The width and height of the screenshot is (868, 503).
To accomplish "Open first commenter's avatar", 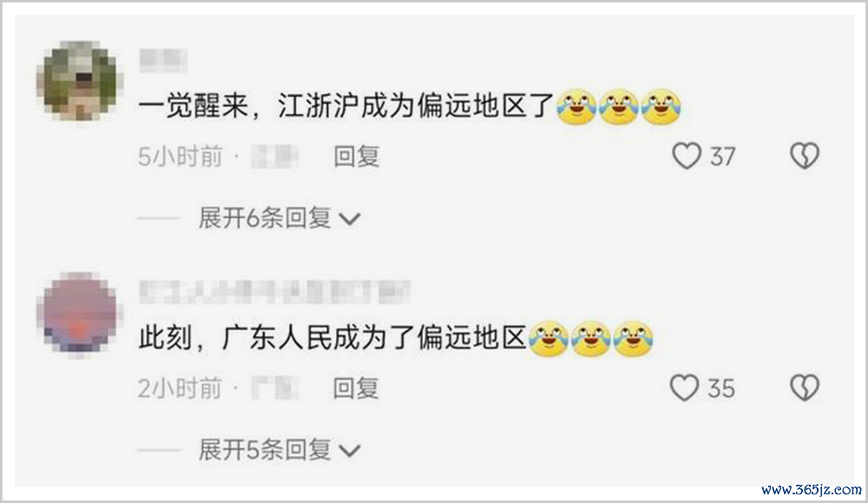I will click(80, 81).
